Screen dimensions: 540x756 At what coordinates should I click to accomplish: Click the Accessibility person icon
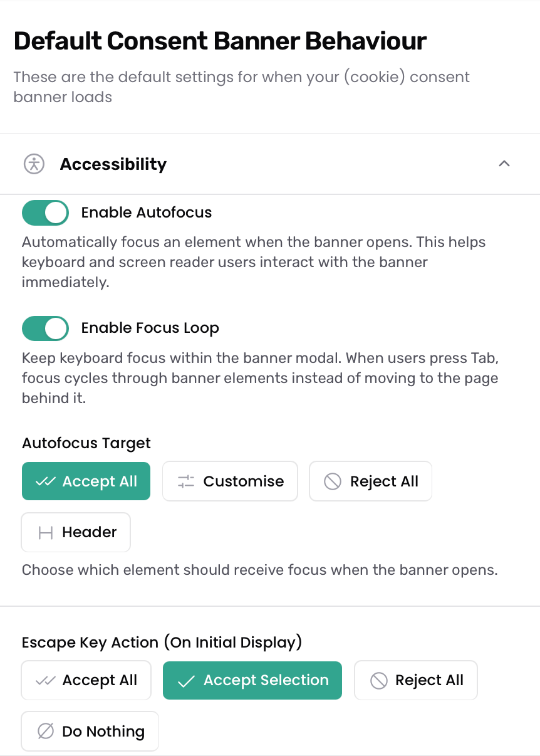click(x=34, y=164)
